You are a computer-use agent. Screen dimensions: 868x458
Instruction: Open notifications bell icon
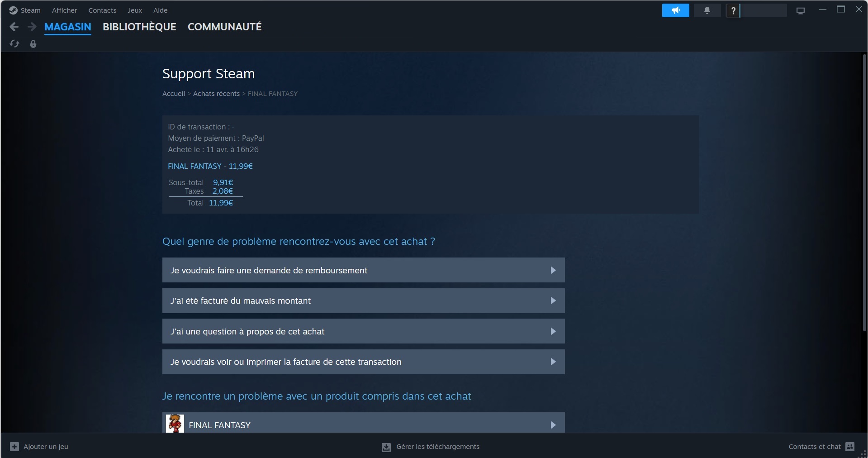(707, 10)
